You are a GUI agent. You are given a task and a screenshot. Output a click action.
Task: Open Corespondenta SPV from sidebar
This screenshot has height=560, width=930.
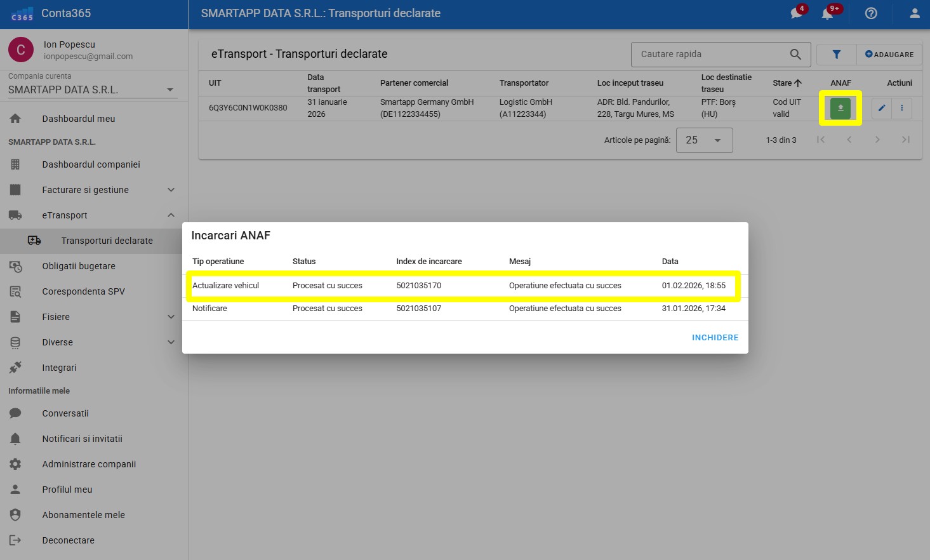[x=83, y=291]
